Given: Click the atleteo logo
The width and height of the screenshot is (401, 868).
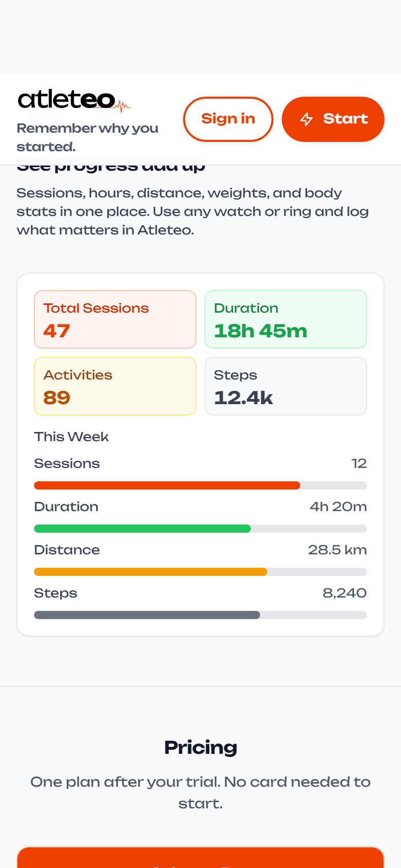Looking at the screenshot, I should pyautogui.click(x=74, y=99).
